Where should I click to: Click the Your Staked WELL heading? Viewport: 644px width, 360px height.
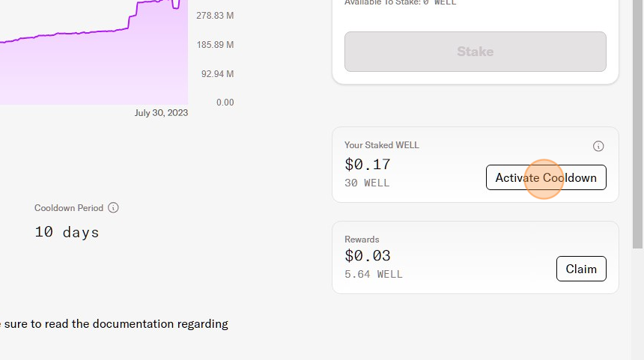tap(382, 145)
